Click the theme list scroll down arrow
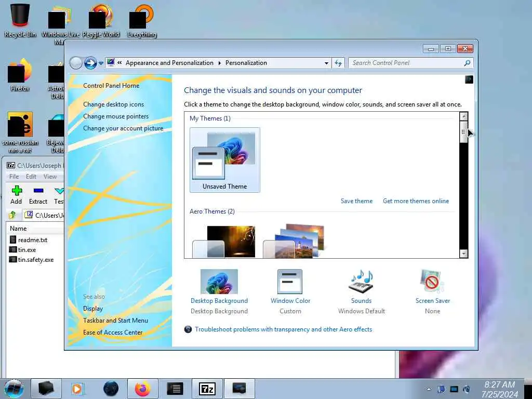The image size is (532, 399). coord(464,254)
